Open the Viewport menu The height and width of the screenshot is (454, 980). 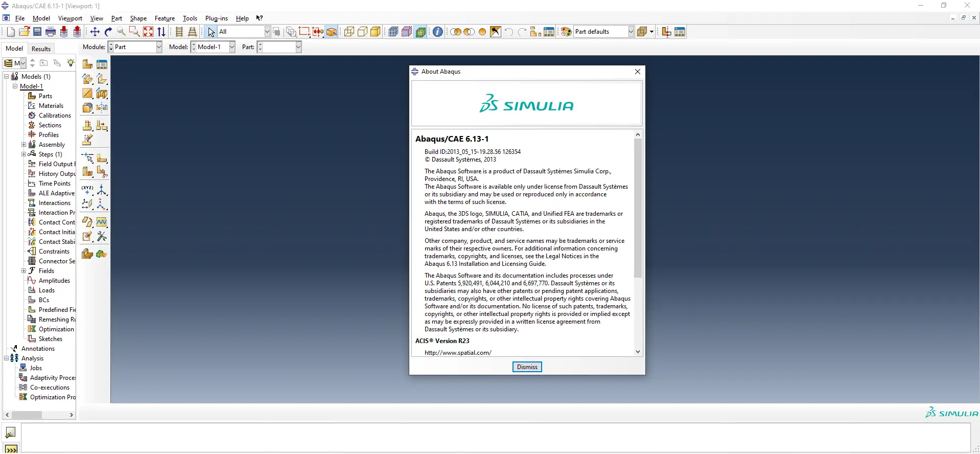point(70,18)
